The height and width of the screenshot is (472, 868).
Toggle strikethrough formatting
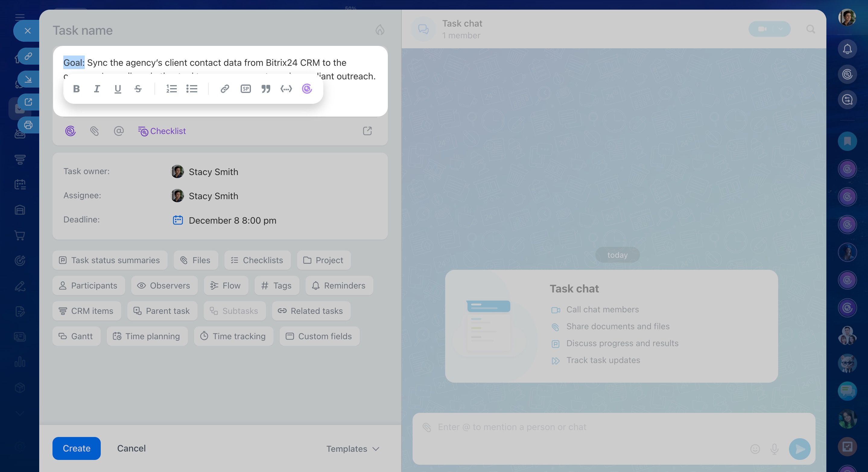138,89
